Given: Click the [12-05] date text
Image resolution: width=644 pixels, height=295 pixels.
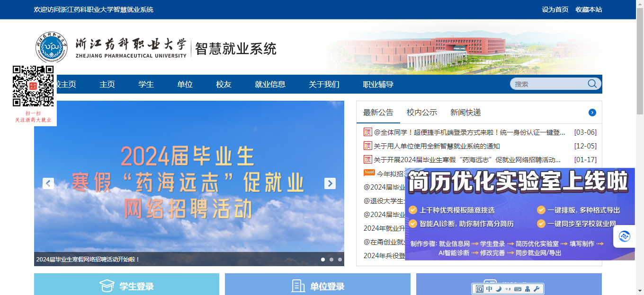Looking at the screenshot, I should [x=585, y=146].
